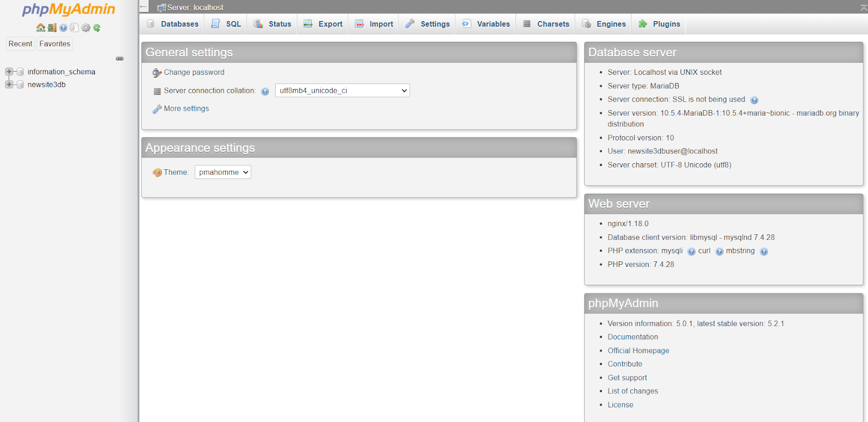Click the More settings wrench icon
Screen dimensions: 868x422
(157, 109)
